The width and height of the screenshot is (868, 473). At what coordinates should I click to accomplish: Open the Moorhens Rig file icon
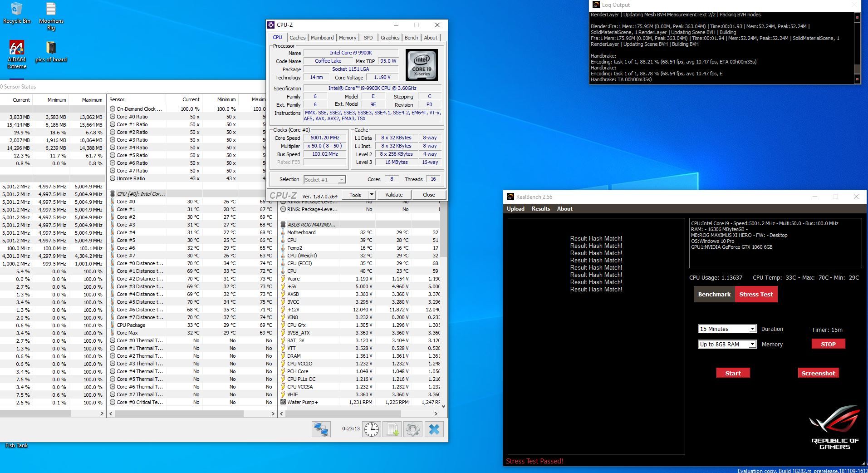(51, 16)
